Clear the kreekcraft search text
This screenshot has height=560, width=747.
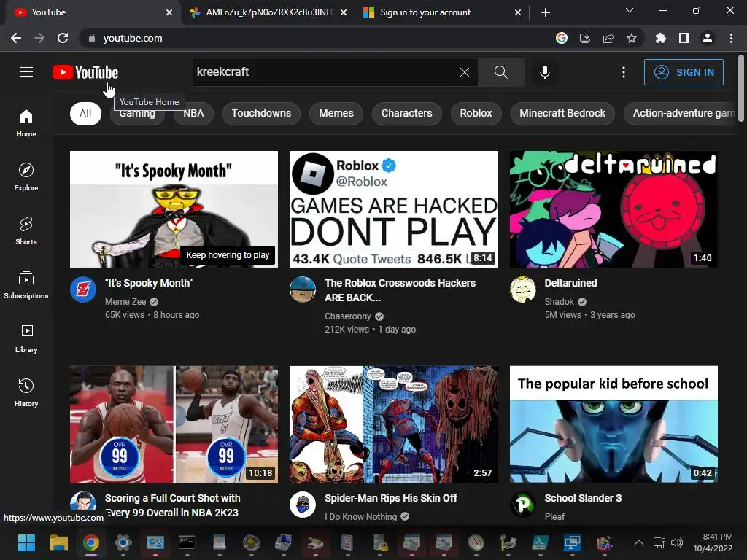(465, 72)
